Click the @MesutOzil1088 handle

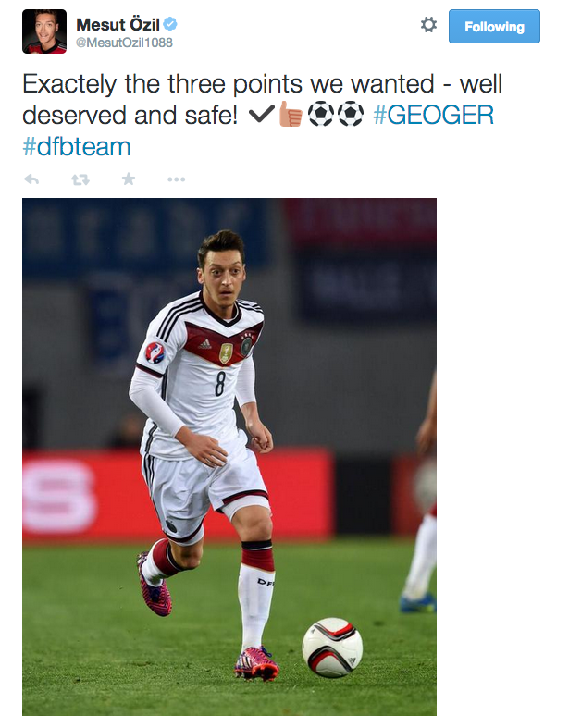click(x=124, y=43)
